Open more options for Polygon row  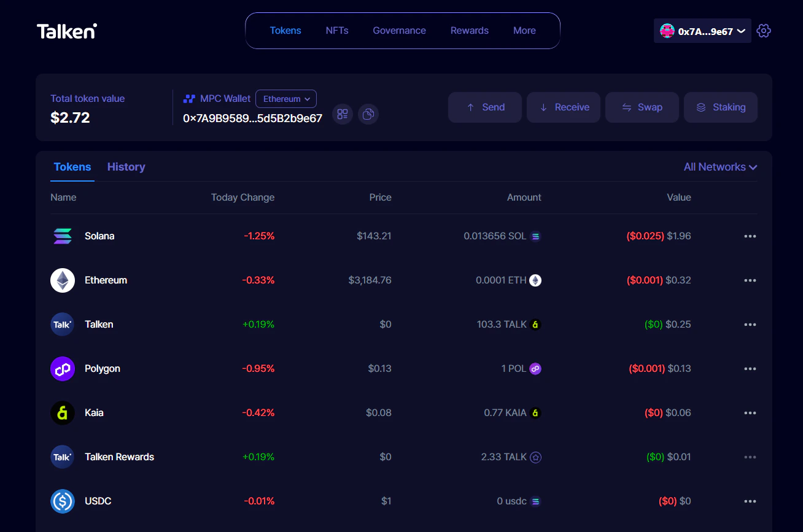click(x=750, y=369)
